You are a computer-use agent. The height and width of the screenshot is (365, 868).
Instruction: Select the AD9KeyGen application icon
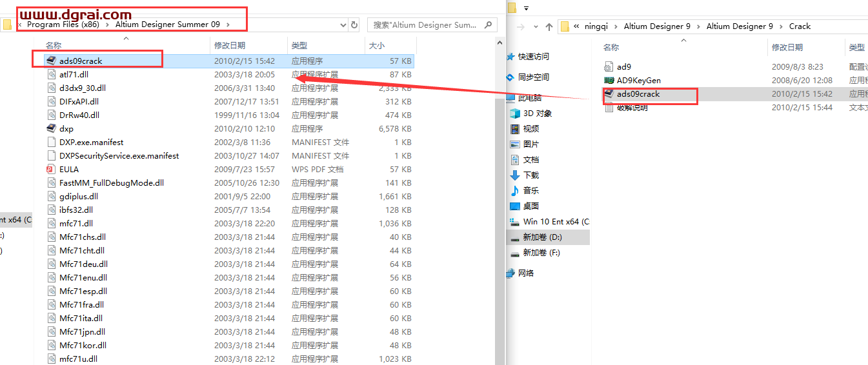pos(609,80)
